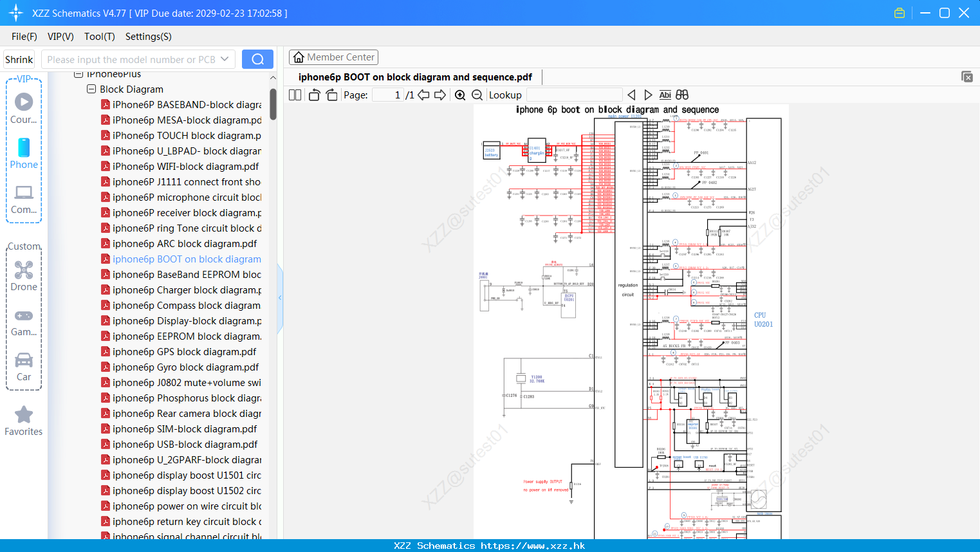This screenshot has width=980, height=552.
Task: Open the Game console category
Action: pyautogui.click(x=24, y=322)
